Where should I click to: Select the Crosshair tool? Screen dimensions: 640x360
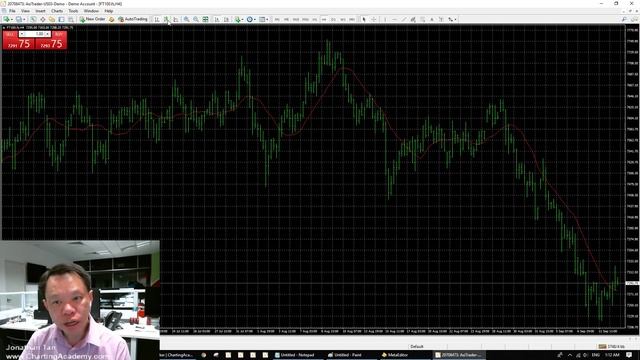[373, 19]
